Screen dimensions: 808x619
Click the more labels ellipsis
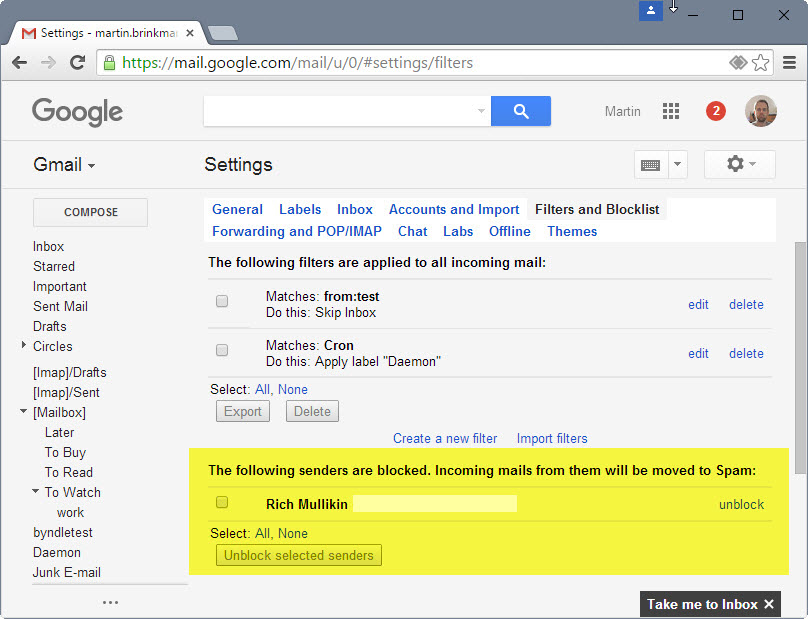(110, 602)
